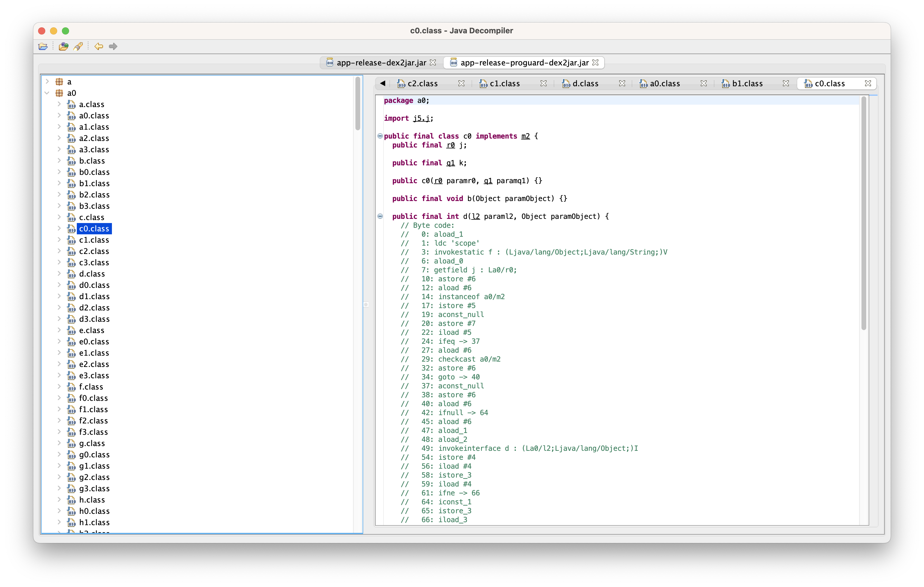Collapse the c0 class declaration fold marker

pyautogui.click(x=380, y=136)
